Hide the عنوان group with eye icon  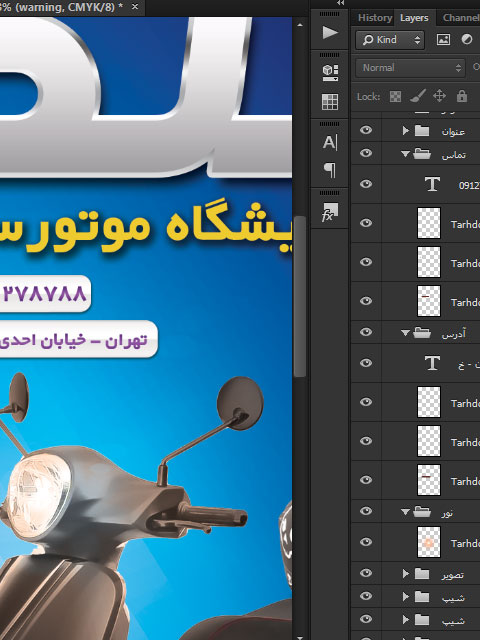[x=366, y=130]
